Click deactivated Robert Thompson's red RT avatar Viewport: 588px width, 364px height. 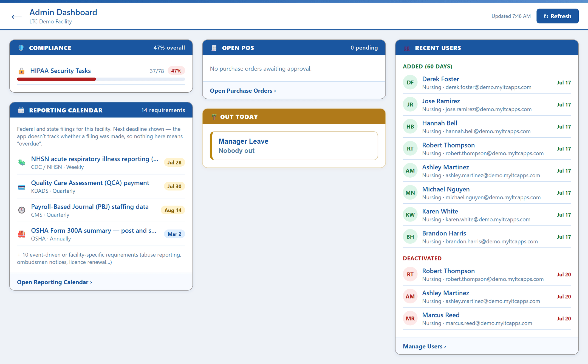[410, 274]
